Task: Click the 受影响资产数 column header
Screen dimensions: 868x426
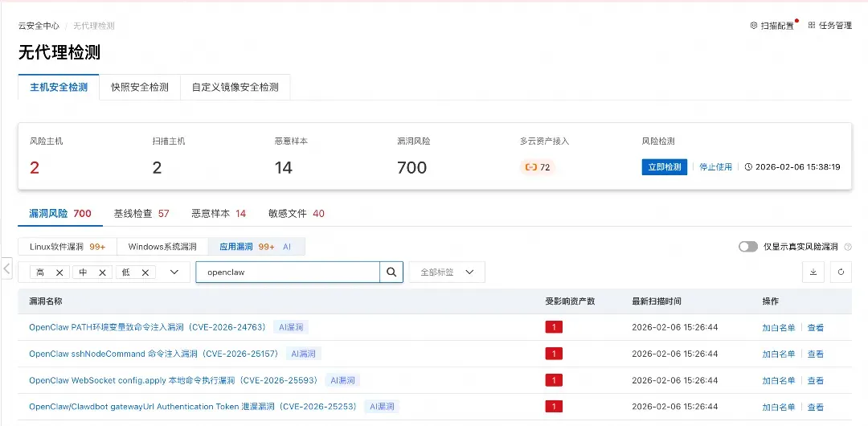Action: click(x=570, y=301)
